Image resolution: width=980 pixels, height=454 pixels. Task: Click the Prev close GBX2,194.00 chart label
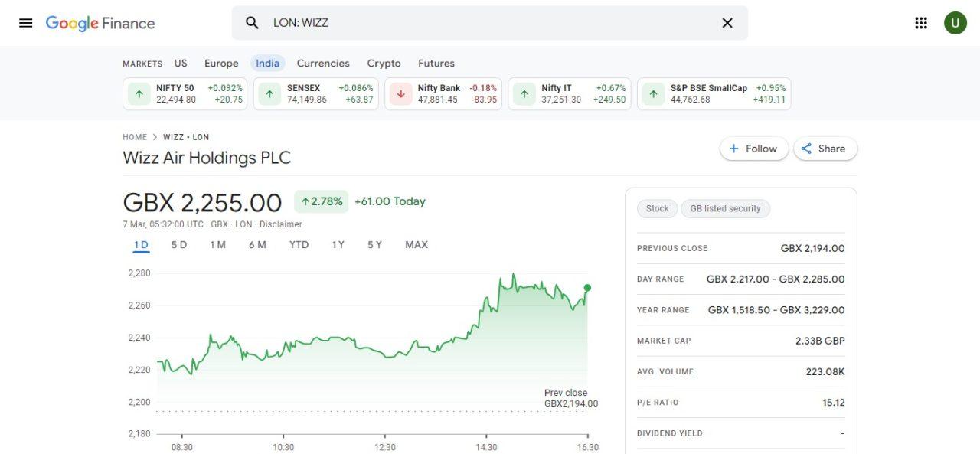pos(570,398)
